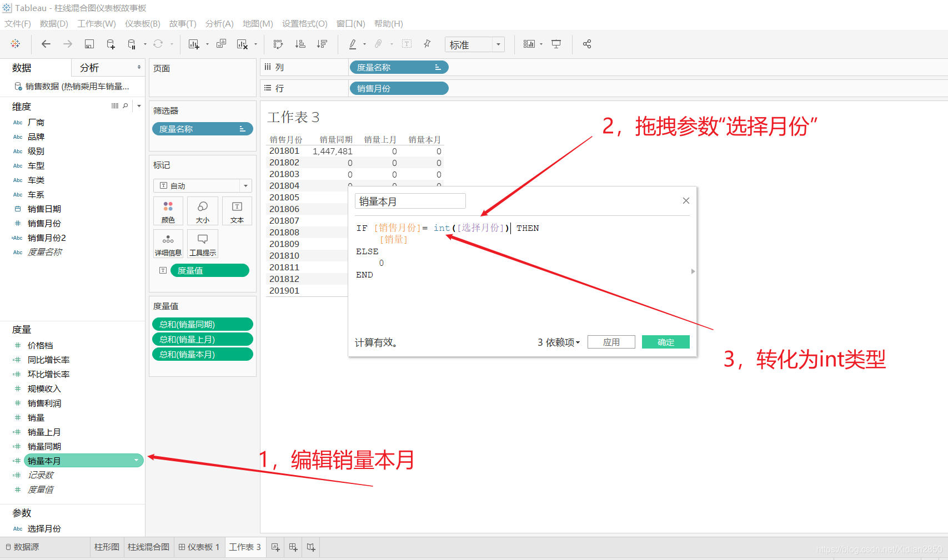
Task: Open the 文件(F) menu
Action: 18,23
